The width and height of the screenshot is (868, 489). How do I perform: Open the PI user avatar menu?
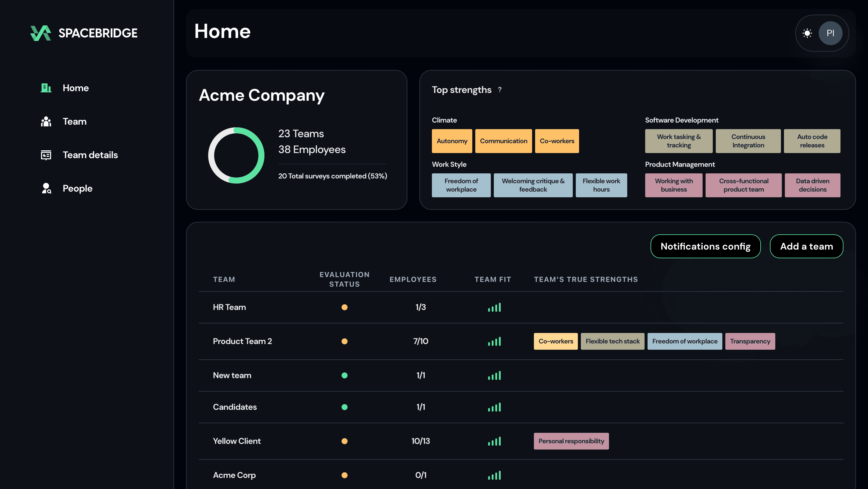point(830,33)
